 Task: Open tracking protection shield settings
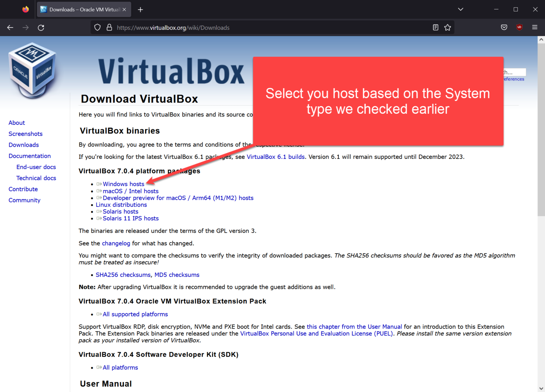point(97,27)
